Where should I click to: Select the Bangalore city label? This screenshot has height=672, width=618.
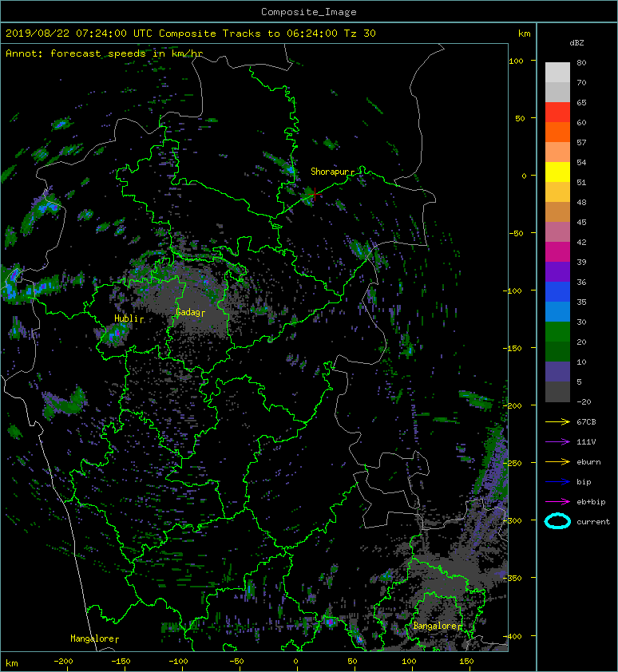point(437,626)
